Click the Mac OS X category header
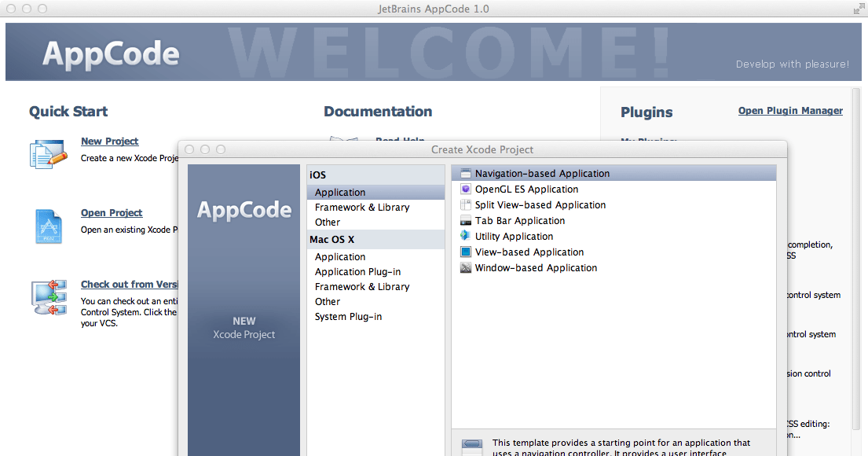The image size is (868, 456). click(336, 239)
